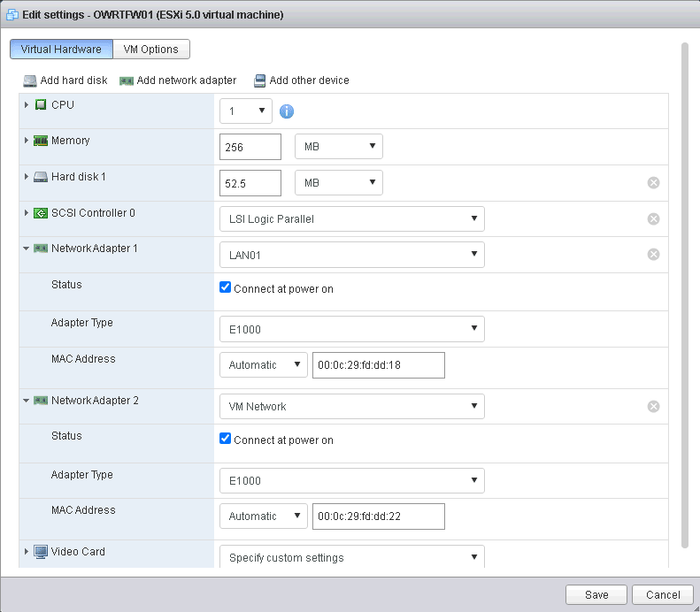700x612 pixels.
Task: Click the Add other device icon
Action: pyautogui.click(x=260, y=80)
